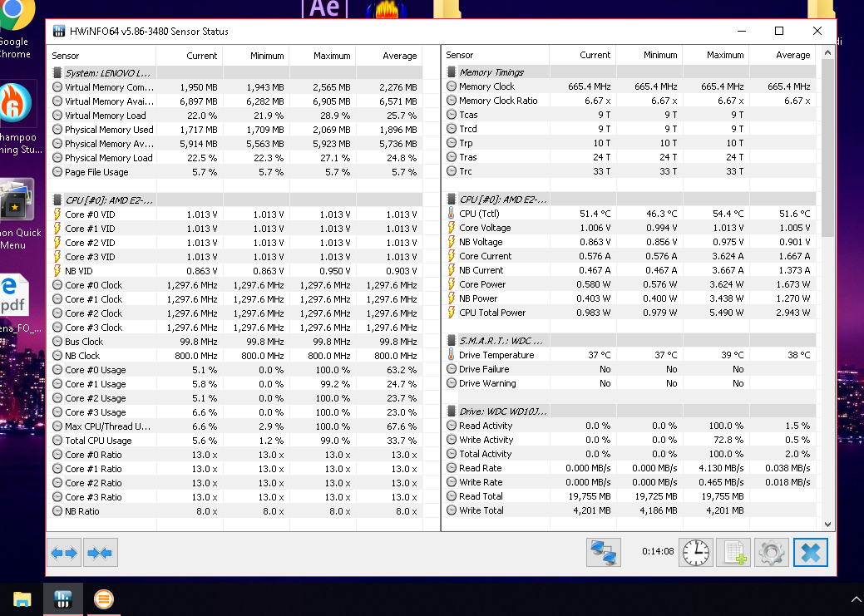Click the Core Voltage lightning icon
The height and width of the screenshot is (616, 864).
point(452,228)
